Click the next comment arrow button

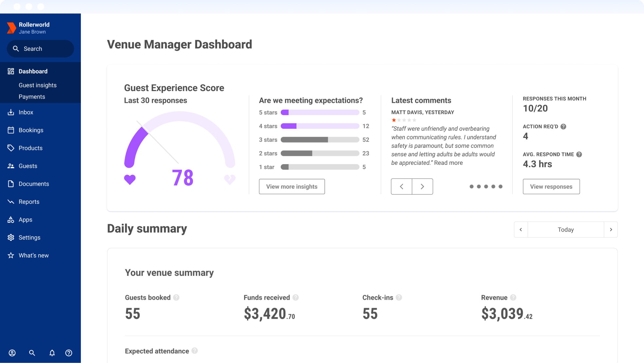[422, 186]
